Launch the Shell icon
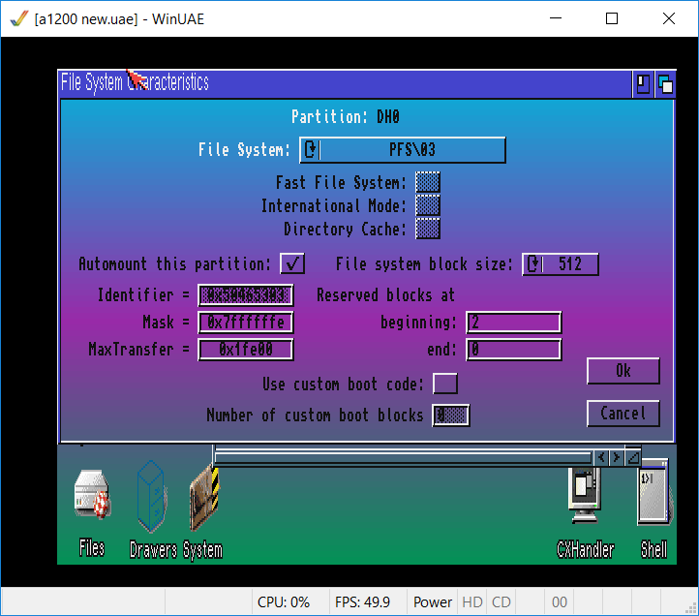This screenshot has height=616, width=699. (653, 495)
